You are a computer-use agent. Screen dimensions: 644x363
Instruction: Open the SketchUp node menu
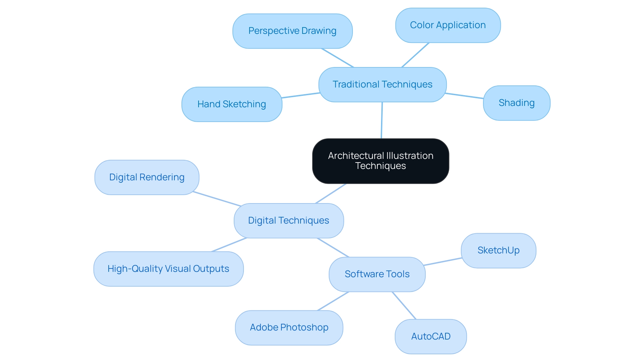click(x=498, y=250)
